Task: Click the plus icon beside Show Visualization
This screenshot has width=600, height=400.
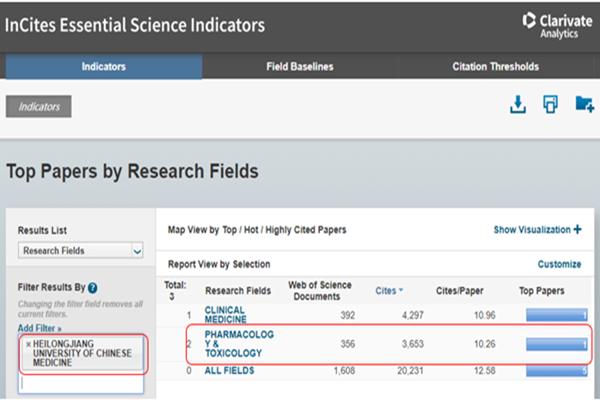Action: pos(577,230)
